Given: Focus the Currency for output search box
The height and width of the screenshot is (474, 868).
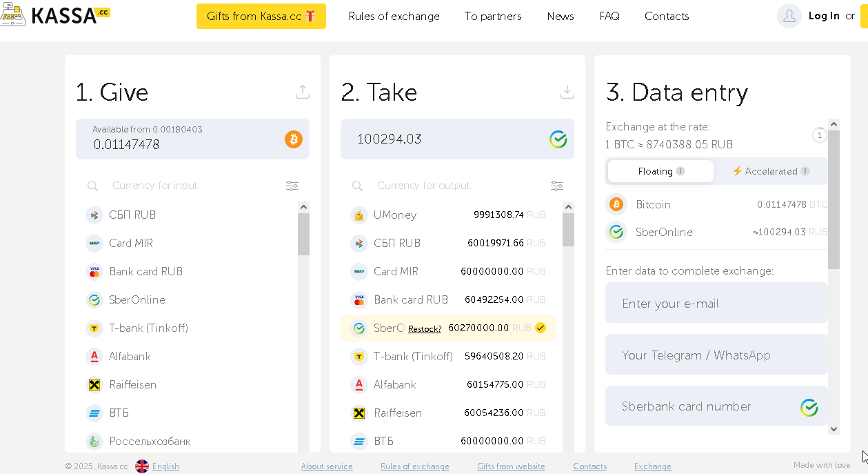Looking at the screenshot, I should click(x=458, y=186).
